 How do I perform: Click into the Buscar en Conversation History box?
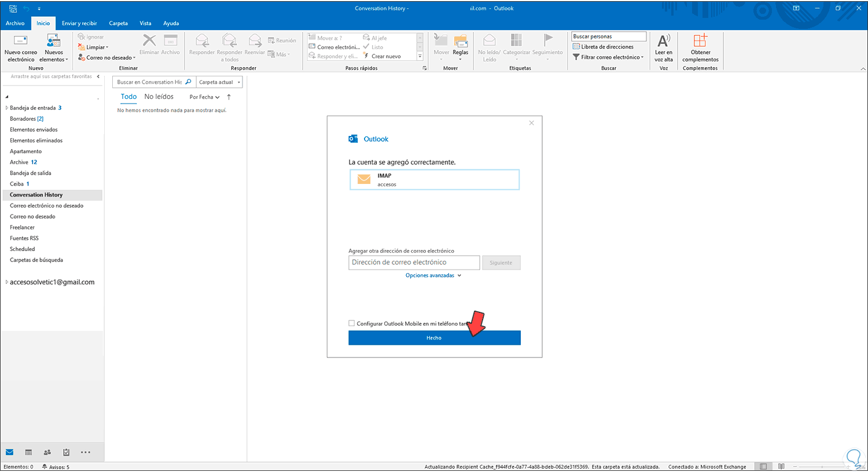[x=154, y=82]
